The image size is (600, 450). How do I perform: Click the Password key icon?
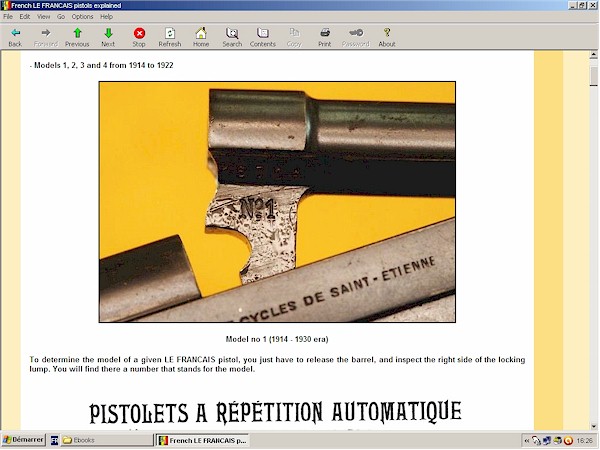356,33
